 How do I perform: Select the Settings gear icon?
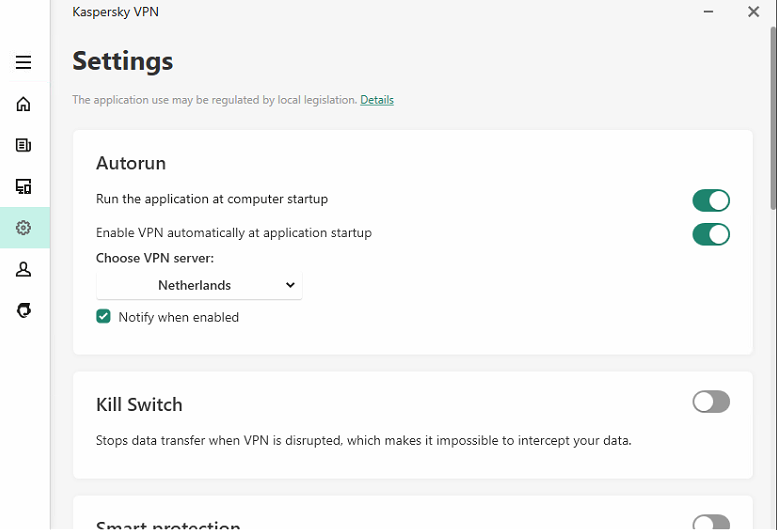tap(23, 228)
